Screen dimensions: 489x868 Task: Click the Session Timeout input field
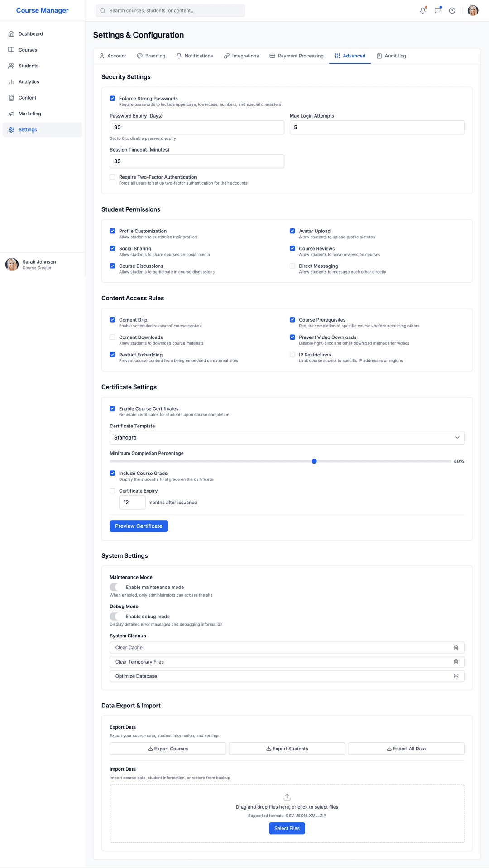point(197,161)
